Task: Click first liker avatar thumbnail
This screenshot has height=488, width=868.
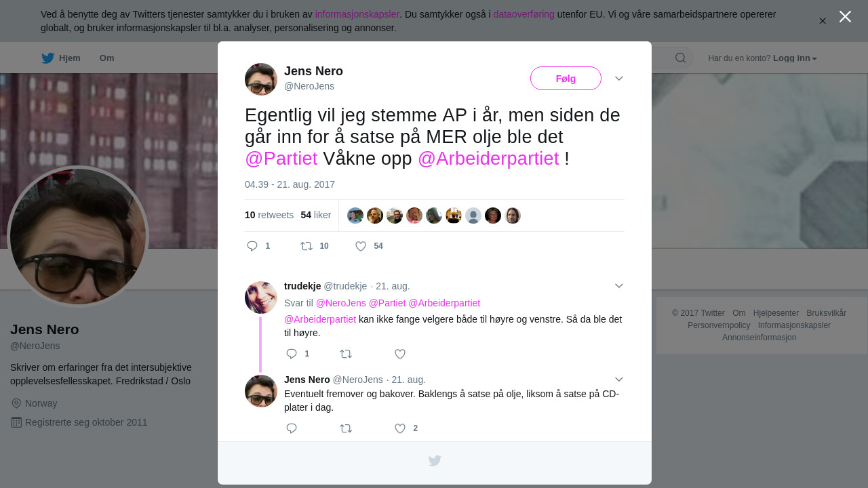Action: 355,216
